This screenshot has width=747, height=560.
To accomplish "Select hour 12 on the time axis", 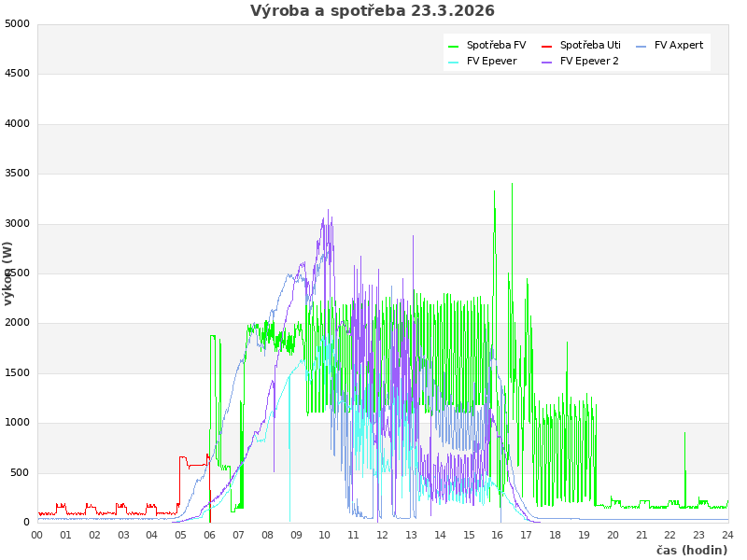I will point(383,535).
